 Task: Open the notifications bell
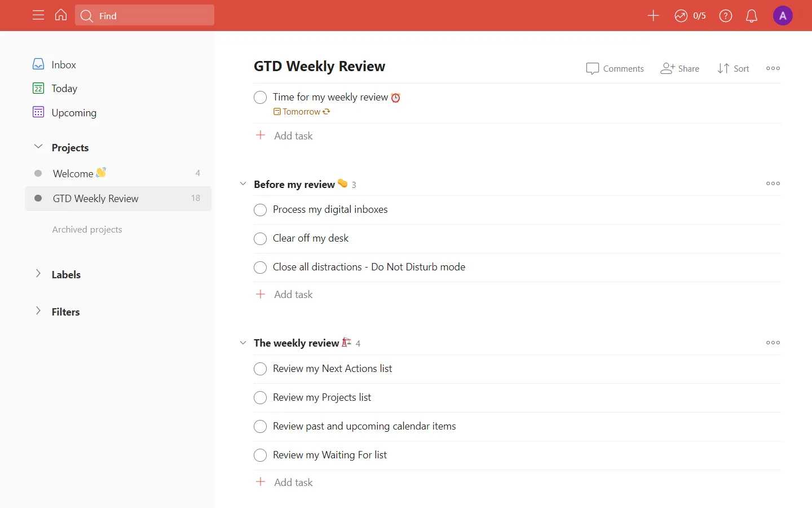click(x=752, y=16)
